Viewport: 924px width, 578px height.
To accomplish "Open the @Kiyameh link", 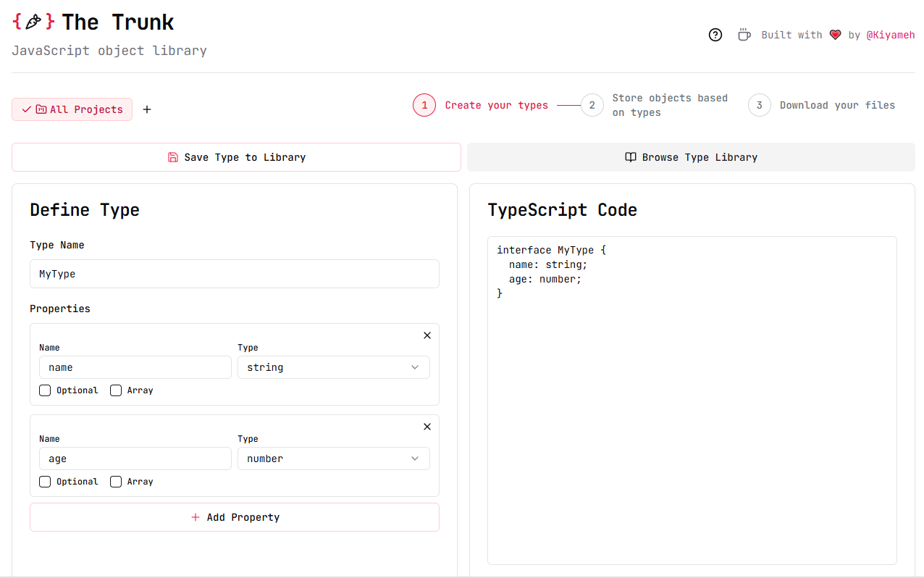I will [x=891, y=35].
